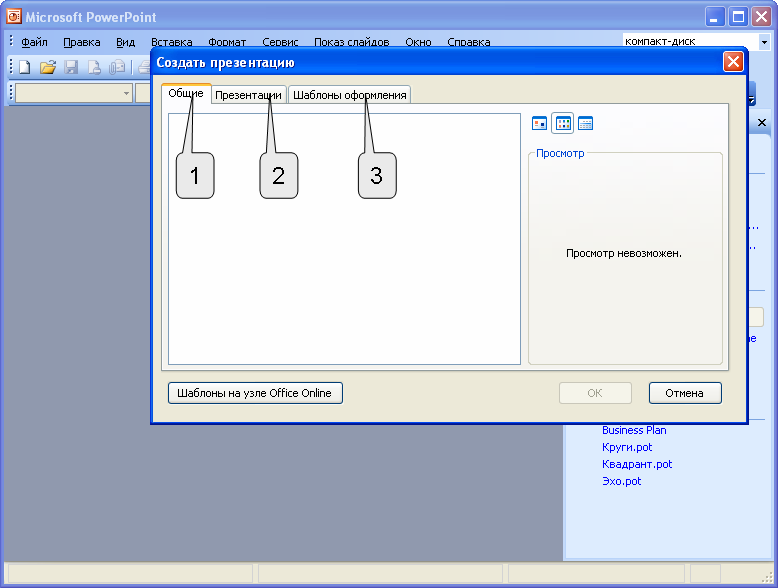Viewport: 778px width, 588px height.
Task: Click Шаблоны на узле Office Online button
Action: [x=255, y=393]
